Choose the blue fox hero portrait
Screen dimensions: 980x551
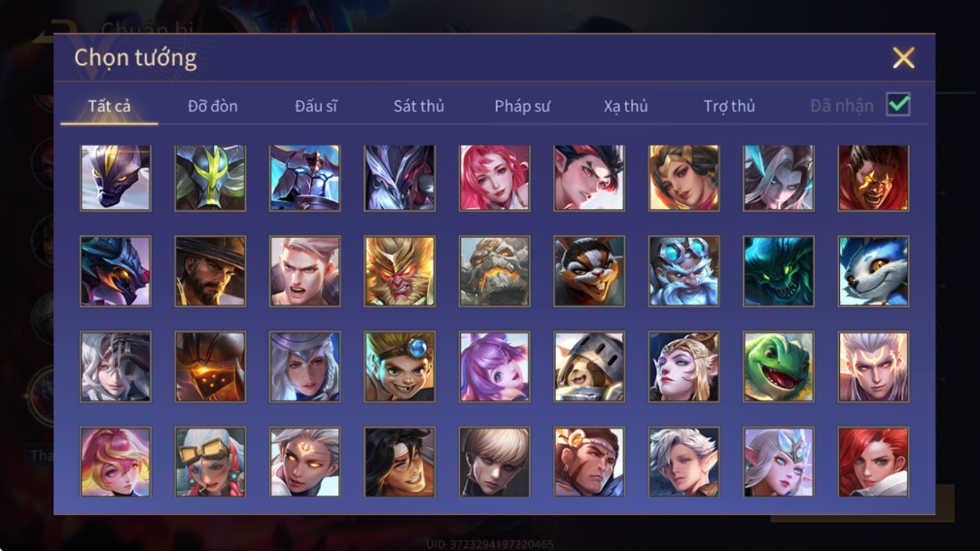tap(873, 271)
